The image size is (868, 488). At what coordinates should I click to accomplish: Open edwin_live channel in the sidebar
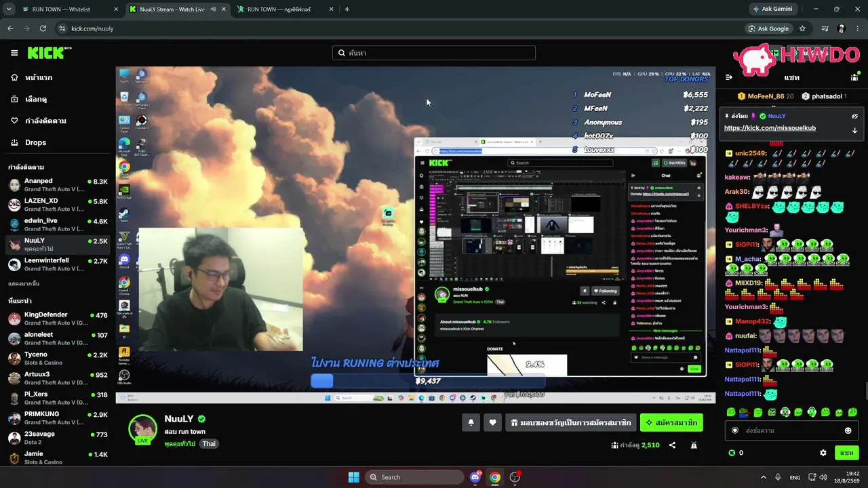(58, 224)
